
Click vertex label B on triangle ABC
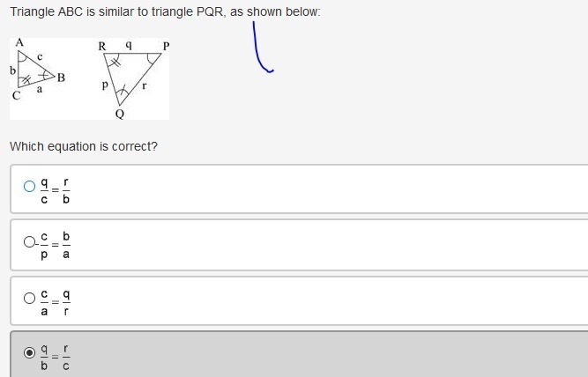(x=61, y=78)
